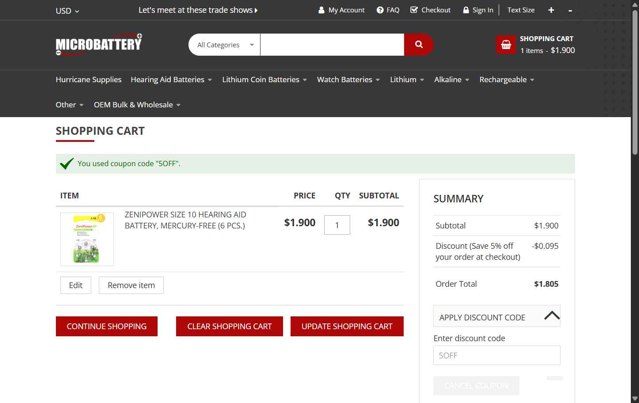Click the Edit item button
639x403 pixels.
(76, 285)
